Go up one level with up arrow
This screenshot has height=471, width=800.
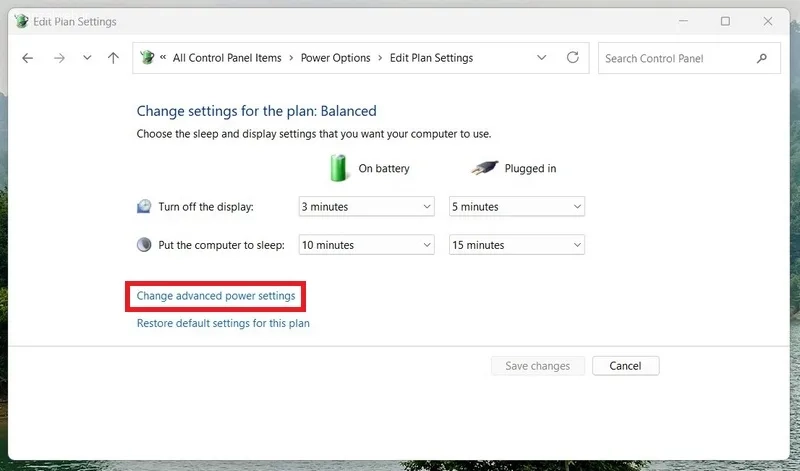point(113,58)
